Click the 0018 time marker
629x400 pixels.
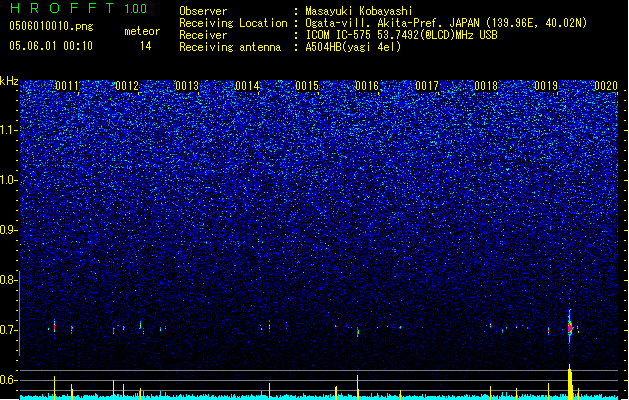(486, 86)
